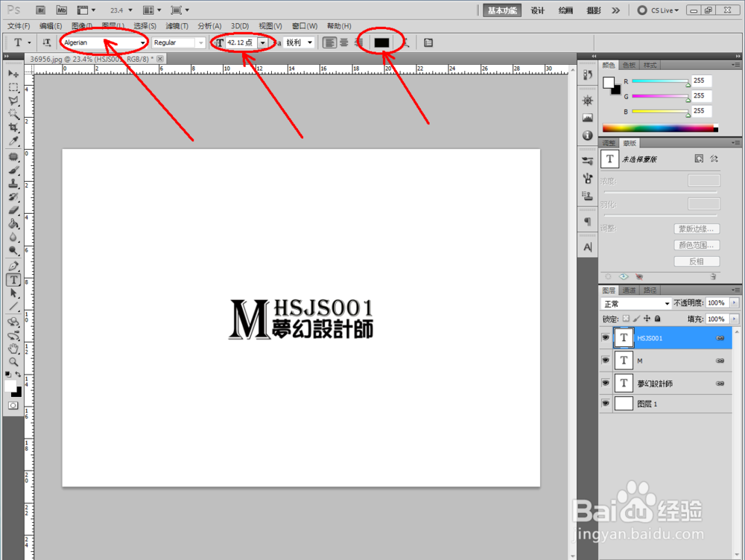This screenshot has height=560, width=745.
Task: Open the Info panel icon
Action: tap(588, 136)
